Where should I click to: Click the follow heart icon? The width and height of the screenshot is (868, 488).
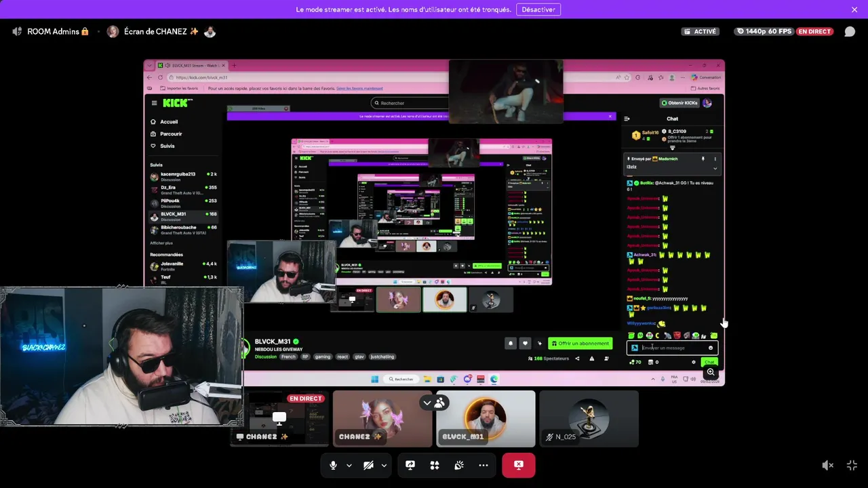525,343
